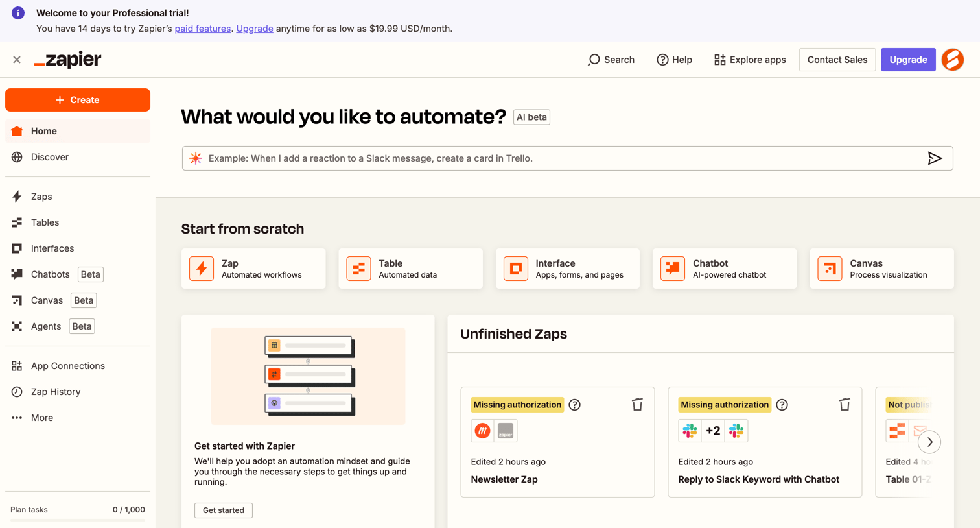This screenshot has height=528, width=980.
Task: Click the Unfinished Zaps heading
Action: [513, 334]
